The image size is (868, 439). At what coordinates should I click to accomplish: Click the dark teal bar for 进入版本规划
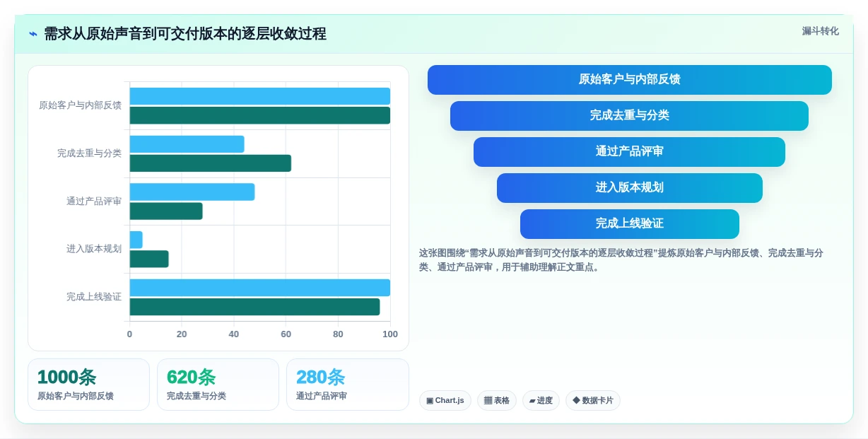click(149, 259)
